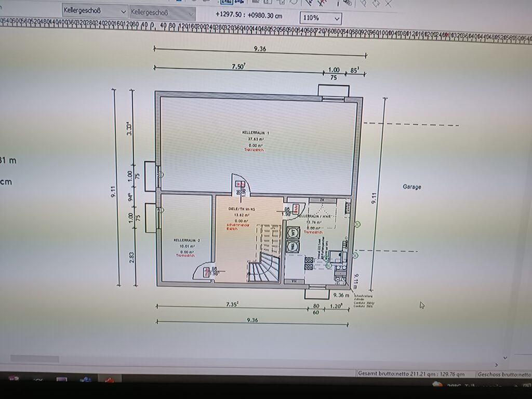Select the top 9.36 overall dimension line
Image resolution: width=532 pixels, height=399 pixels.
click(x=260, y=51)
